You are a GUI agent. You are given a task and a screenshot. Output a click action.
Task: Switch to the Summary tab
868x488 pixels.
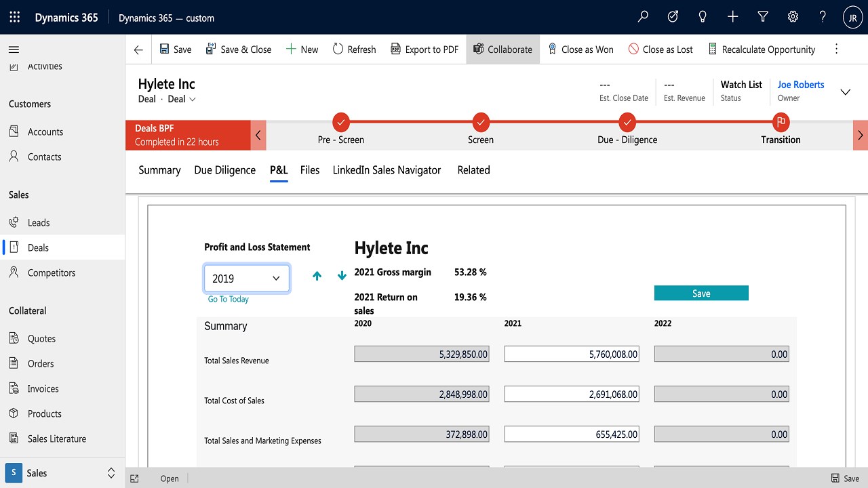(159, 170)
